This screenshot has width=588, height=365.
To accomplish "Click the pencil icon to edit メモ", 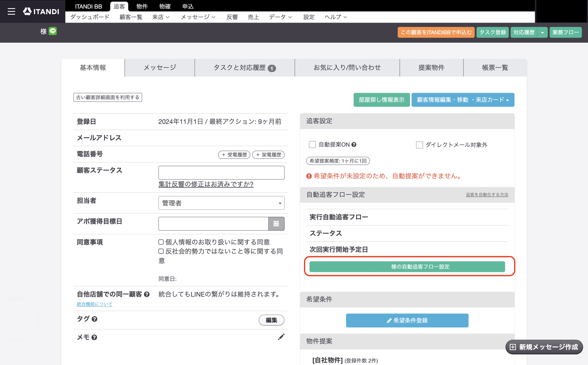I will [281, 337].
